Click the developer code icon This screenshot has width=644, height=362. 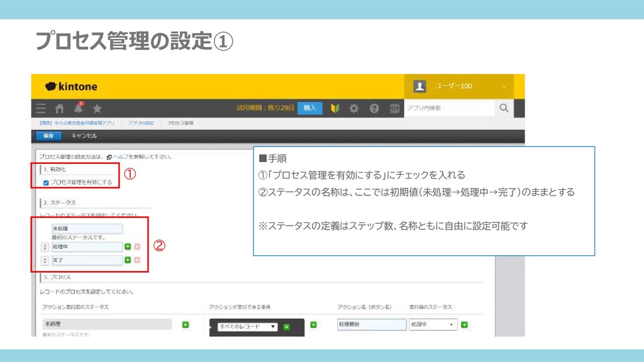click(x=395, y=108)
